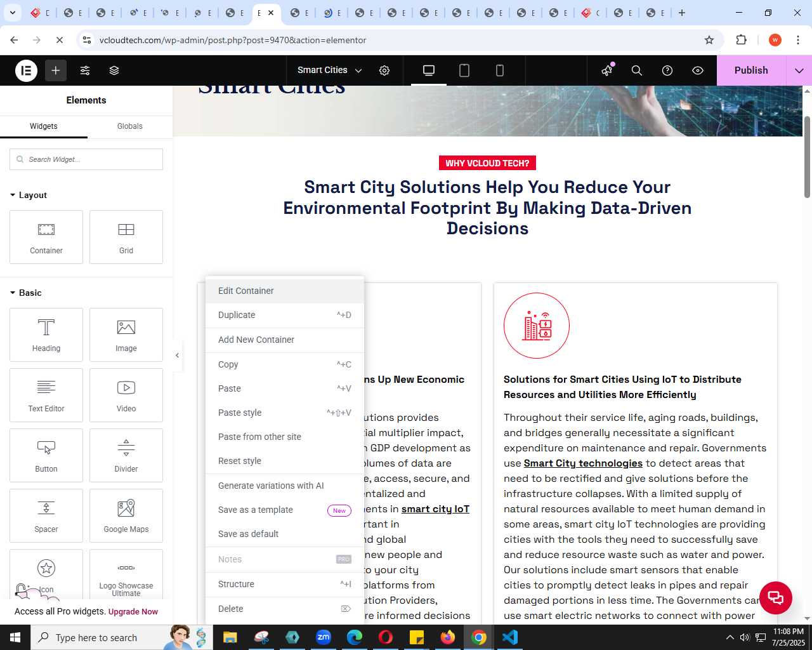The width and height of the screenshot is (812, 650).
Task: Select the Container widget
Action: coord(46,237)
